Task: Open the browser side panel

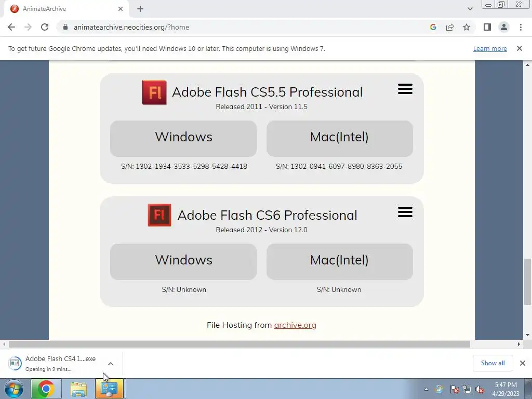Action: coord(487,27)
